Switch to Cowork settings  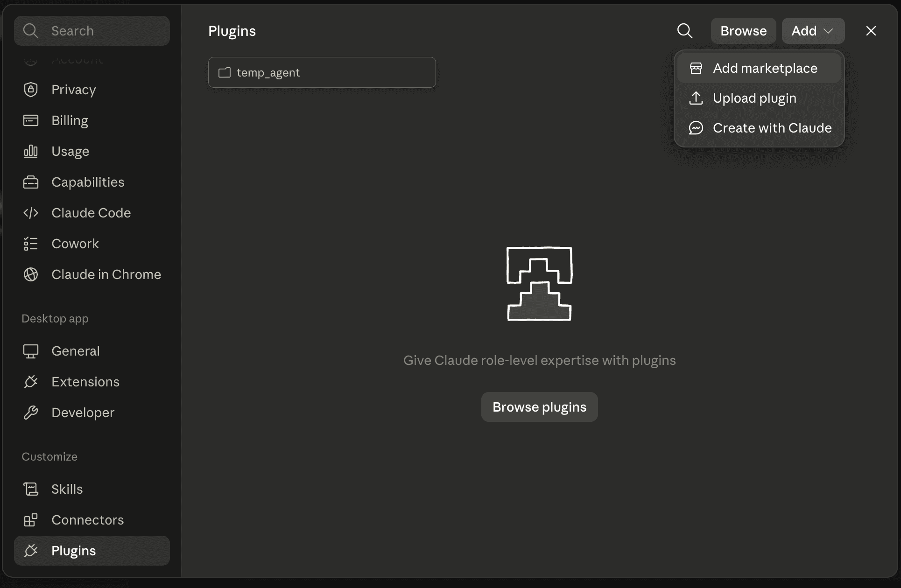pos(92,244)
